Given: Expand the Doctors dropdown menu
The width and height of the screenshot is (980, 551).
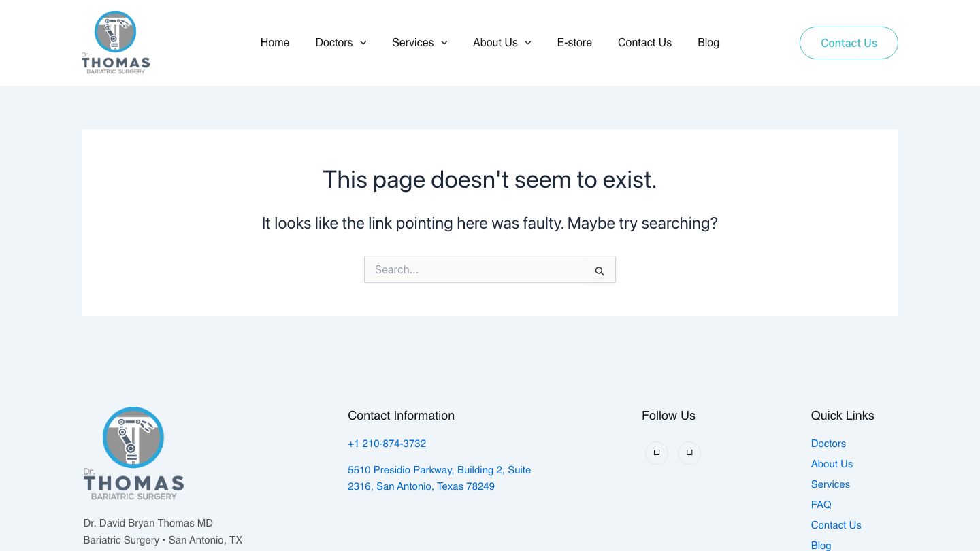Looking at the screenshot, I should pos(341,42).
